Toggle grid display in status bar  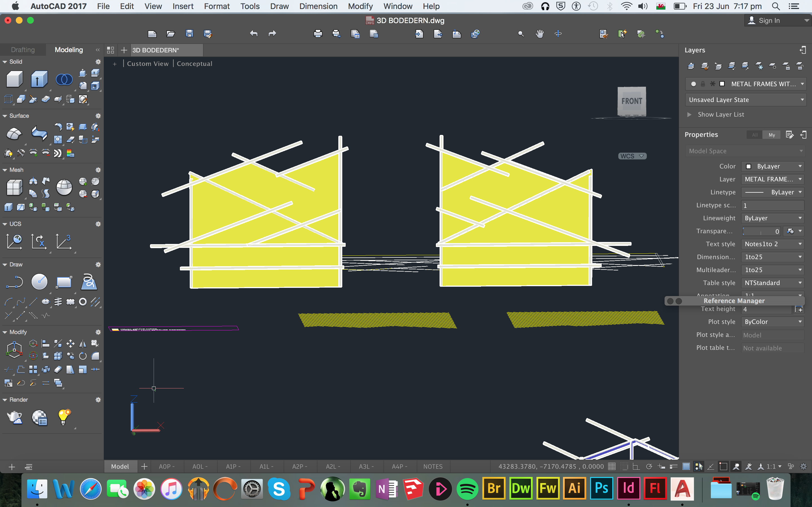[612, 466]
